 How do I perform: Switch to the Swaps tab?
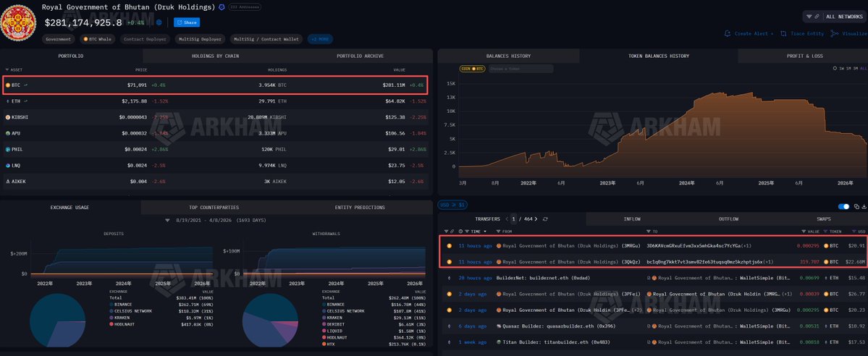point(824,219)
